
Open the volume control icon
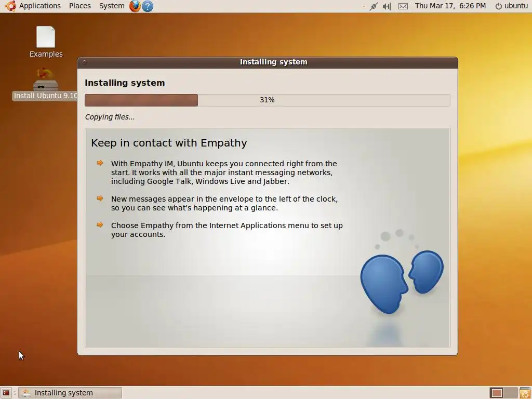coord(387,6)
